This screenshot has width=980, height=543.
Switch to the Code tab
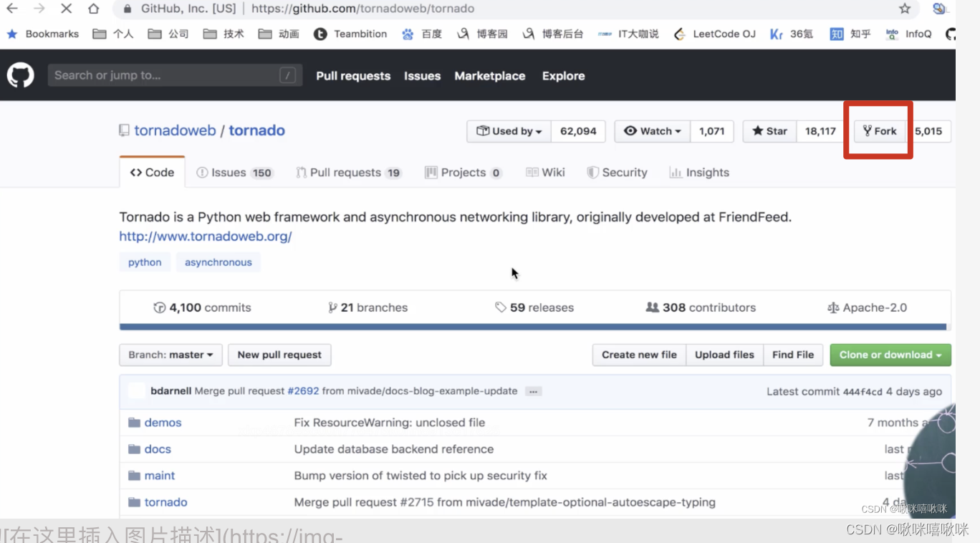point(152,173)
